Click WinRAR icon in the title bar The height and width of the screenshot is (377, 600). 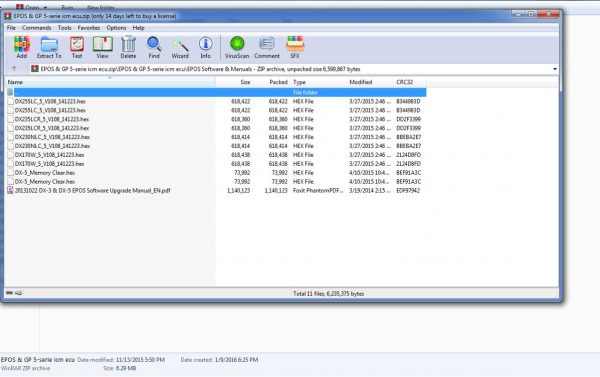(7, 16)
